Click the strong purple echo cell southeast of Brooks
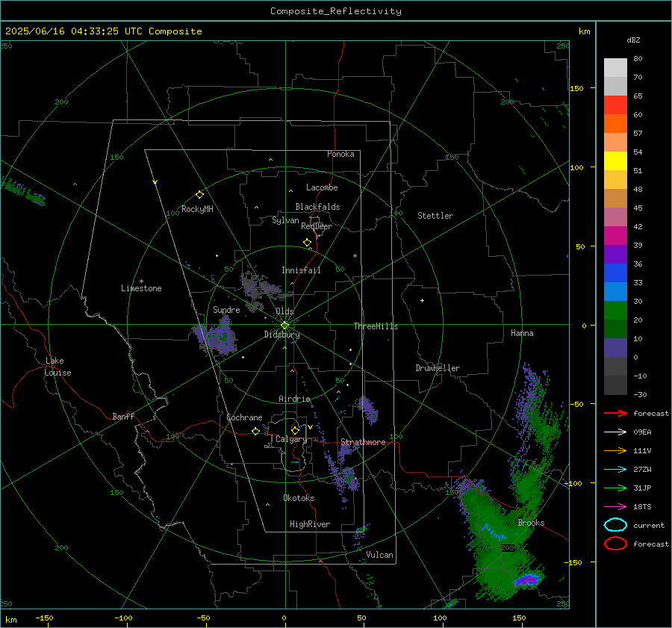 point(526,580)
